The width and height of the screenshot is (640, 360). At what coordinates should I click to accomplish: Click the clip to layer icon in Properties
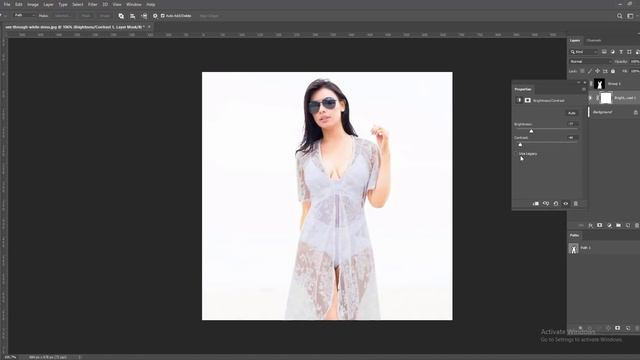[536, 204]
